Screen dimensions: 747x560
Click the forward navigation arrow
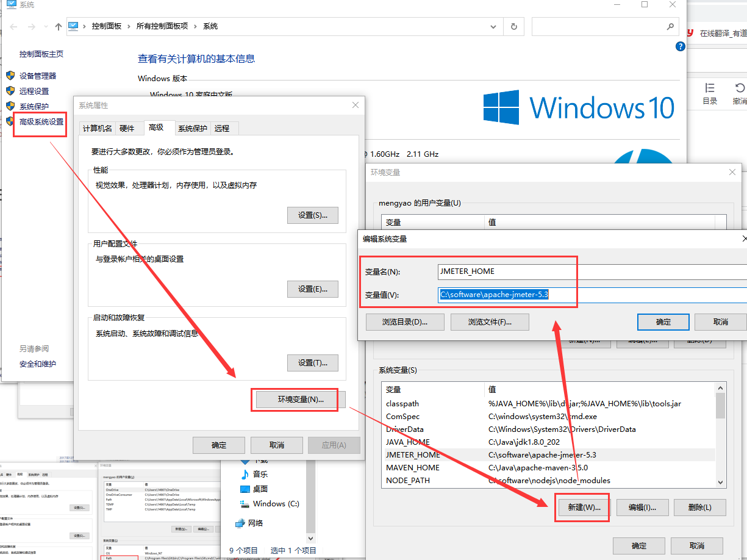point(32,27)
